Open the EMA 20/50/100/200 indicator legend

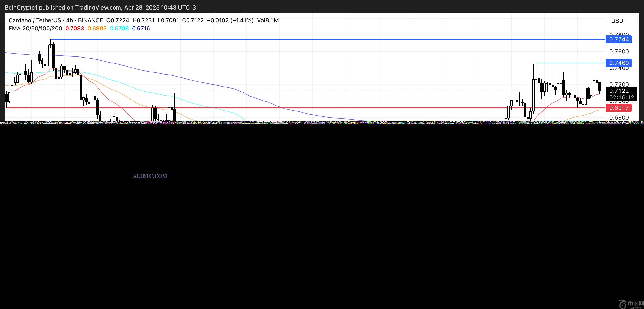[35, 29]
